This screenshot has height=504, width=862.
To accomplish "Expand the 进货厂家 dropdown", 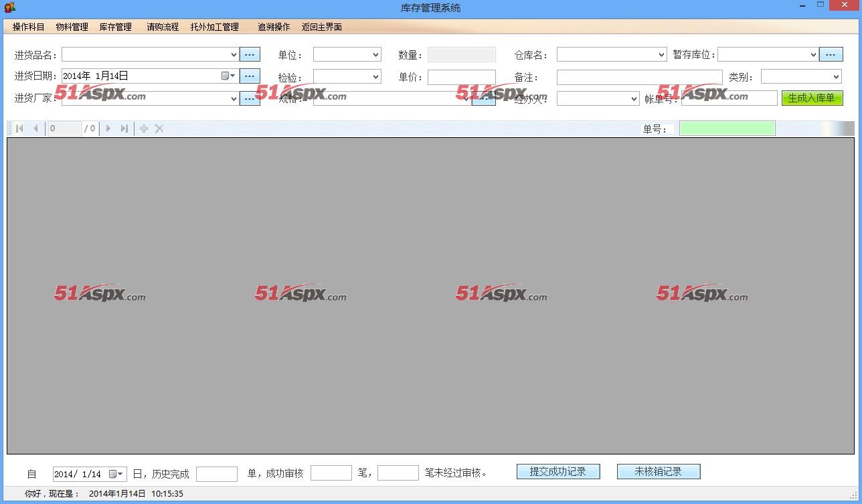I will point(234,98).
